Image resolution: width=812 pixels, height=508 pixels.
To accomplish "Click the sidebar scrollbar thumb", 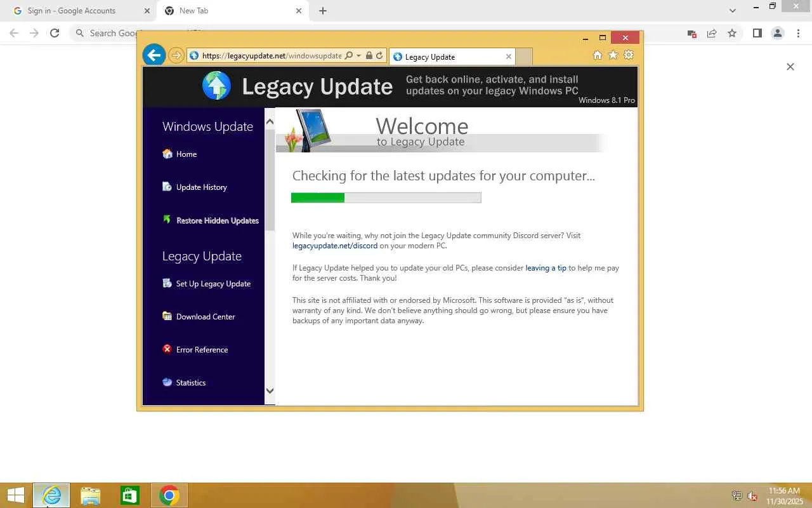I will click(270, 180).
